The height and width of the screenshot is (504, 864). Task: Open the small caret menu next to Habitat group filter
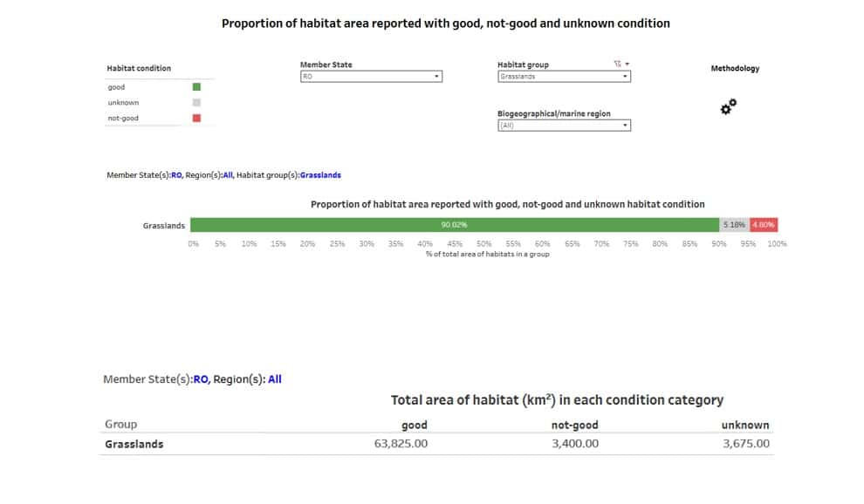pos(627,65)
